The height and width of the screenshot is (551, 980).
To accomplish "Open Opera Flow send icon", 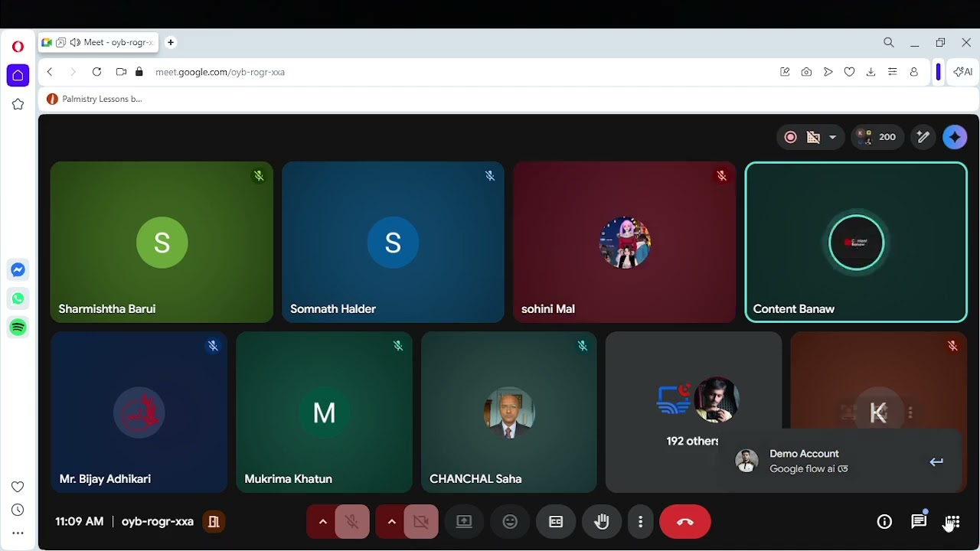I will (828, 72).
